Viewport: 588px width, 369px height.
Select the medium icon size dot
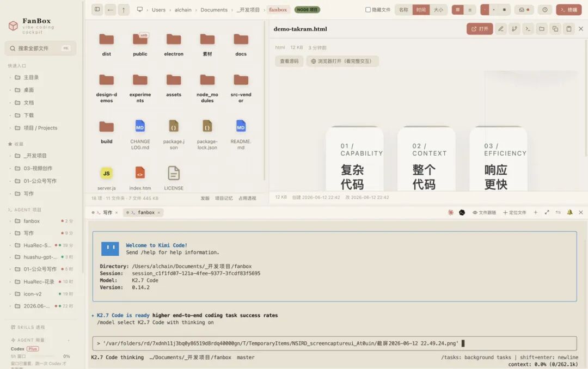pyautogui.click(x=494, y=10)
